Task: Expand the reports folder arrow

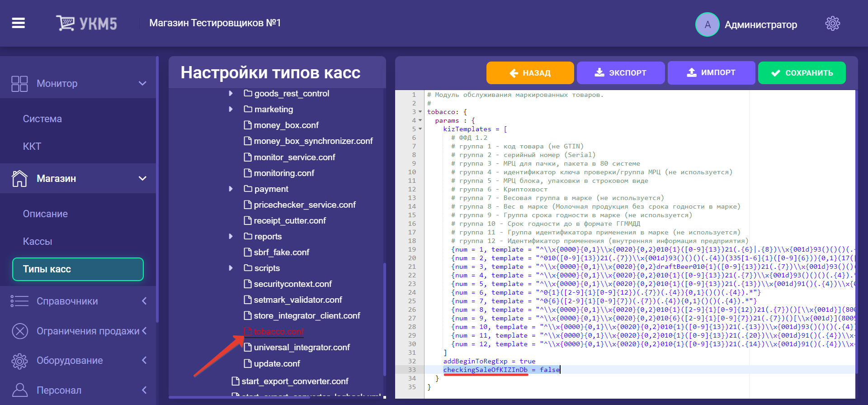Action: coord(231,236)
